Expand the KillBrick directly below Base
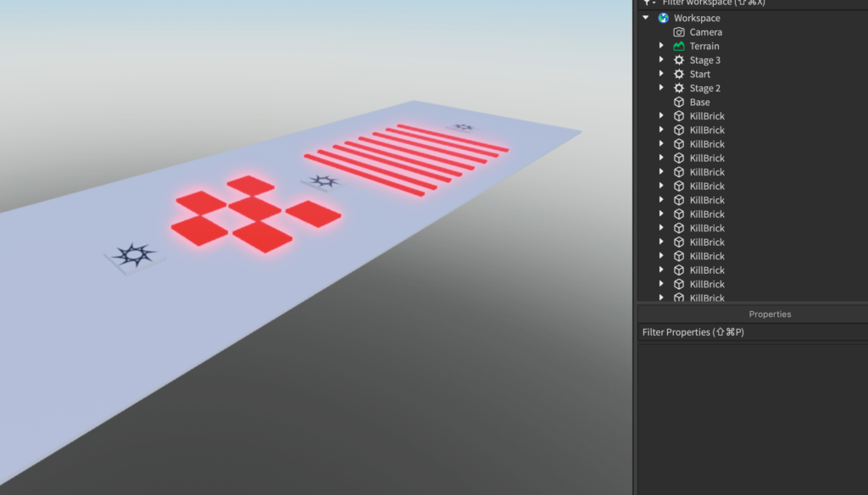This screenshot has width=868, height=495. point(661,116)
